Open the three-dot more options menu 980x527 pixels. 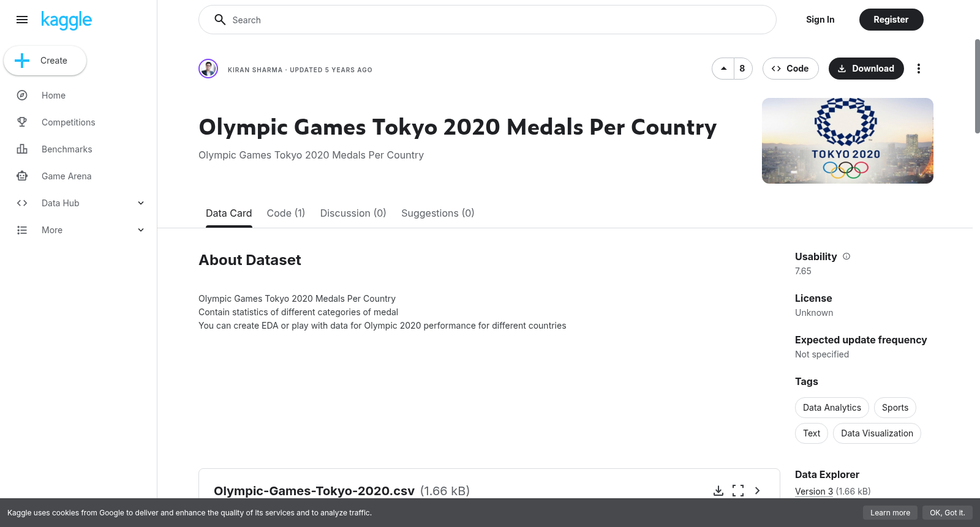pyautogui.click(x=918, y=69)
